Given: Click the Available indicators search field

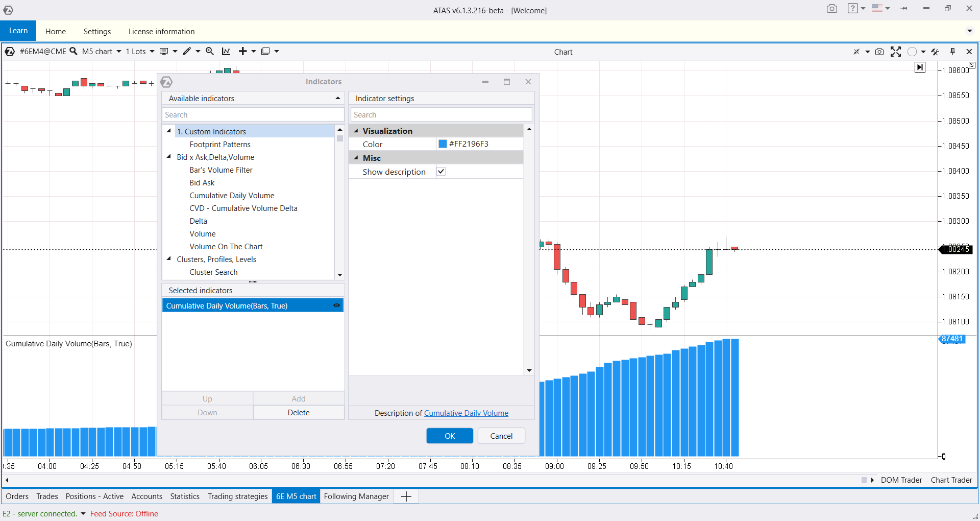Looking at the screenshot, I should (253, 115).
